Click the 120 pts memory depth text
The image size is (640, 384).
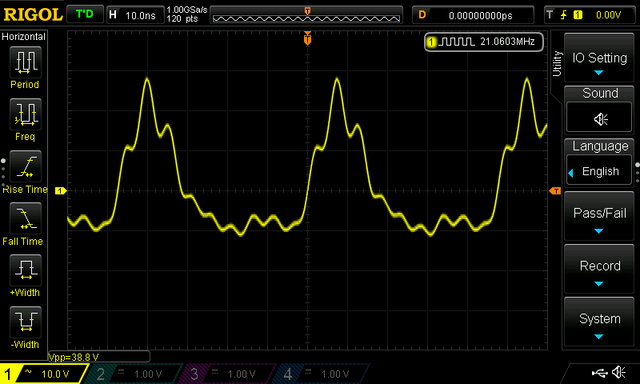coord(182,19)
